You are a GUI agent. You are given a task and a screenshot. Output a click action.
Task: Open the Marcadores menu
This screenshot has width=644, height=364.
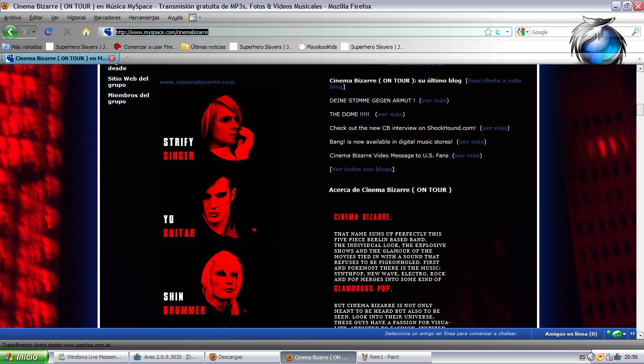(x=107, y=18)
